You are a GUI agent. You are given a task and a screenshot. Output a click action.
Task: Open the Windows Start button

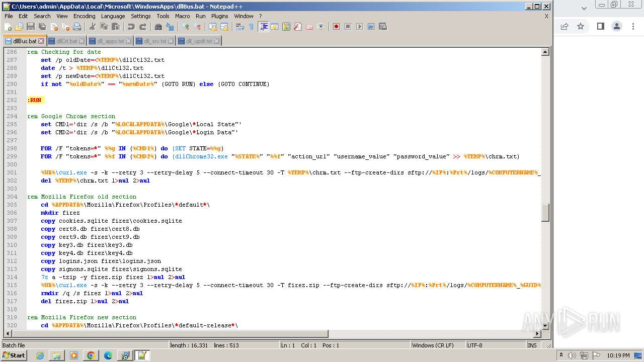pos(14,355)
